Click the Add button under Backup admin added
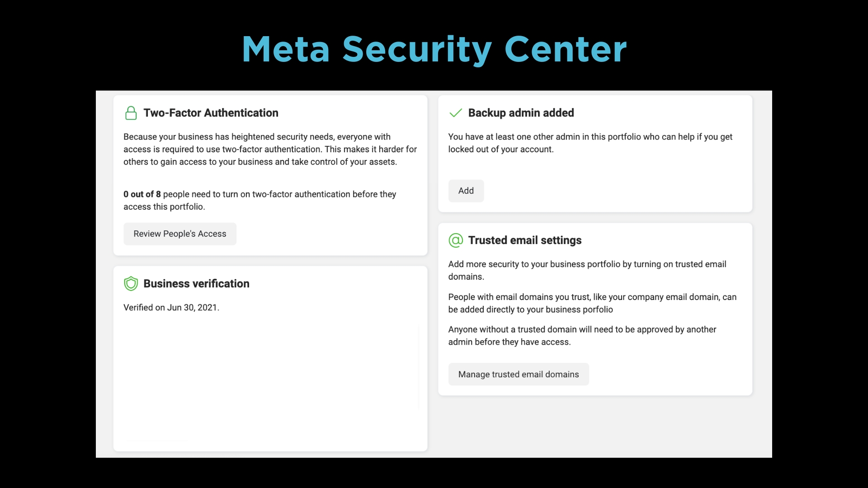 466,191
